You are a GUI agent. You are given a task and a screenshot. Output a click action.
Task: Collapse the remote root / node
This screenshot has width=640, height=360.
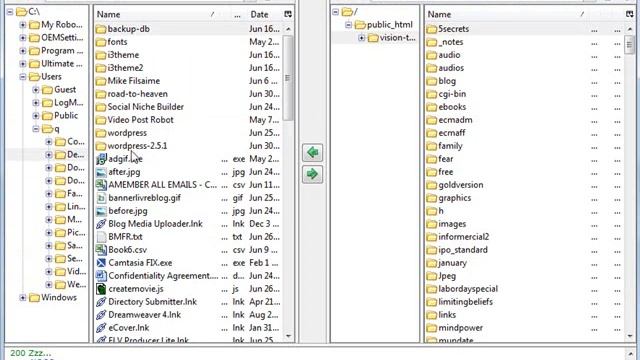[336, 12]
